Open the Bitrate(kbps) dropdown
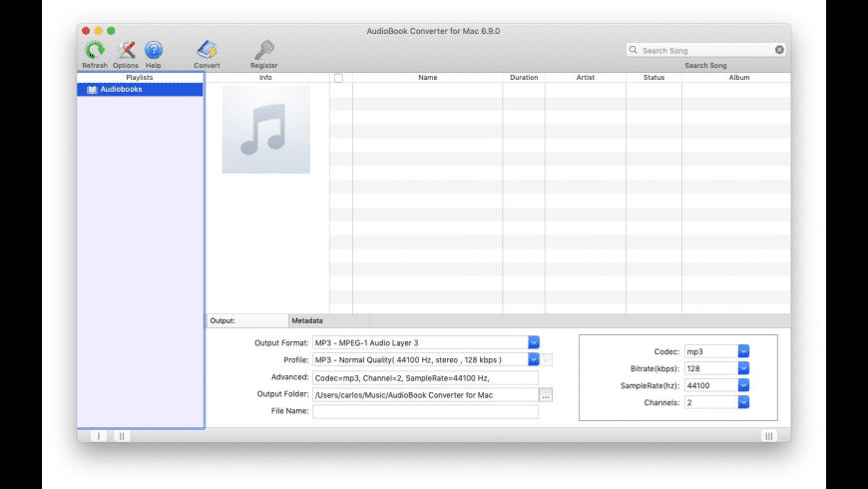The height and width of the screenshot is (489, 868). point(743,368)
